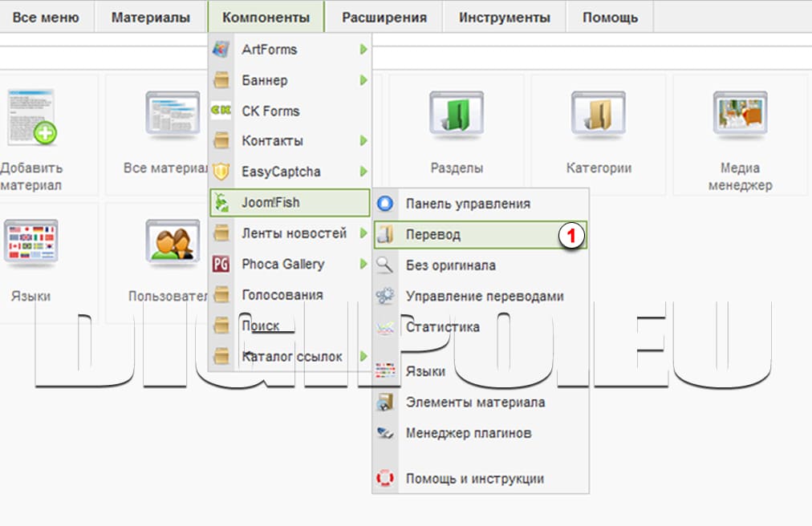Expand the Каталог ссылок submenu arrow
The width and height of the screenshot is (812, 526).
point(365,356)
